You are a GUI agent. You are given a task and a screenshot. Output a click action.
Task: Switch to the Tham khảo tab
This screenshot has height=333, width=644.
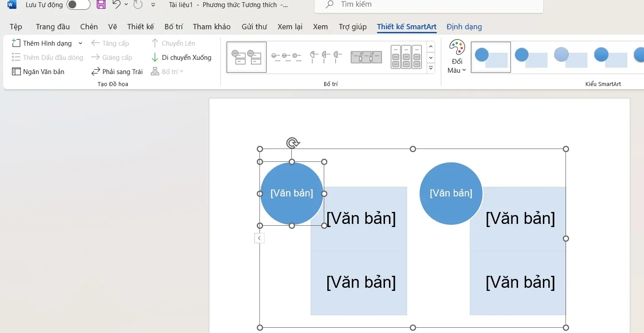click(x=212, y=27)
